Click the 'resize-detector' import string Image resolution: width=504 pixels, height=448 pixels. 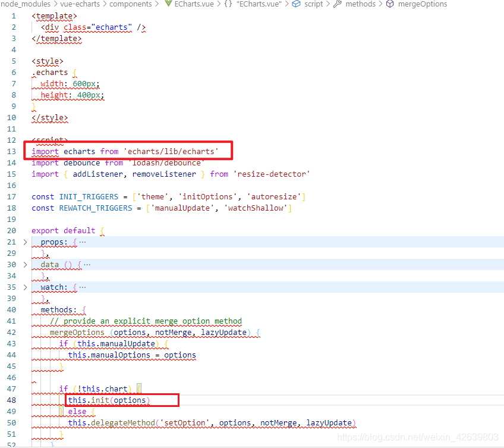click(x=272, y=174)
